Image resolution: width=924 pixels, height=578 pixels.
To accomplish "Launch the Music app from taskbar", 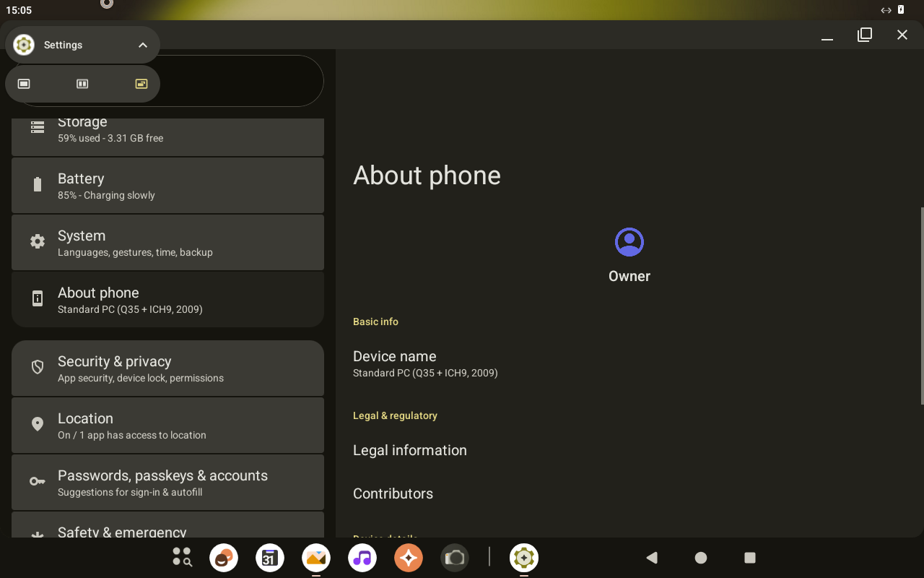I will click(362, 558).
